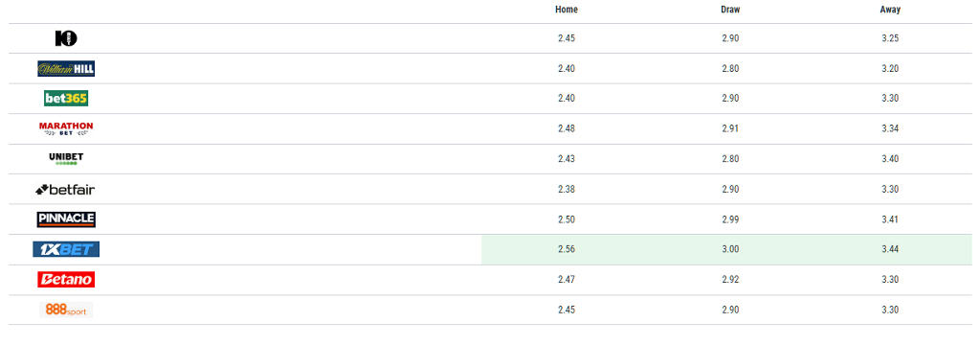Screen dimensions: 980x345
Task: Click the Betano logo
Action: click(66, 279)
